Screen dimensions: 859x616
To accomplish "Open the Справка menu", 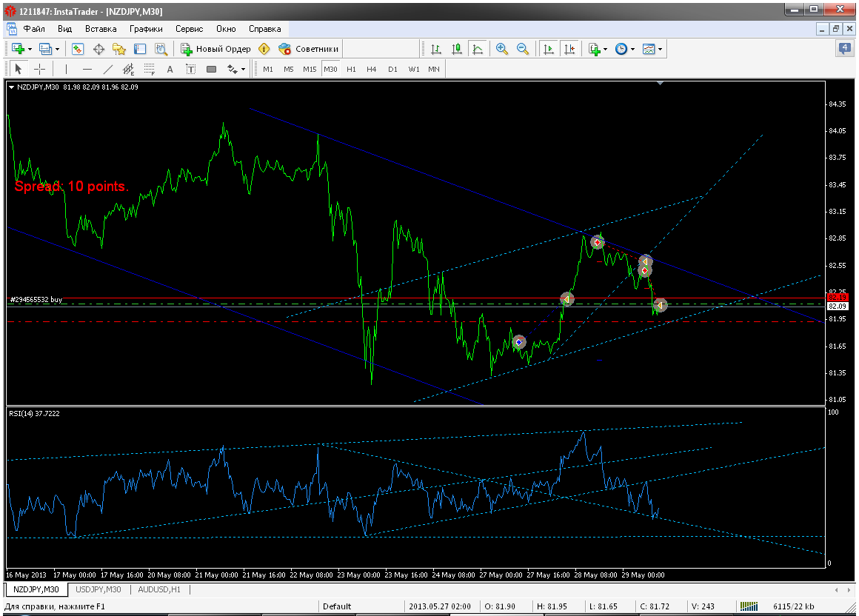I will click(x=264, y=29).
